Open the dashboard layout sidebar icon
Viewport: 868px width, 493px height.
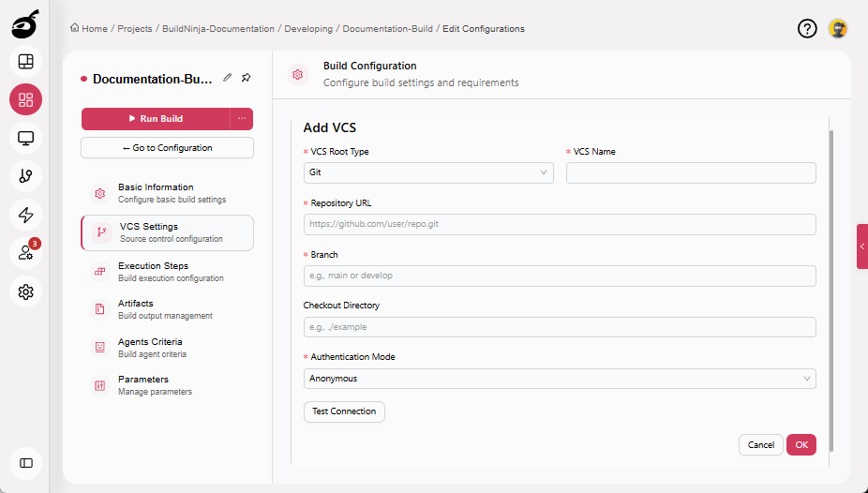pos(25,62)
